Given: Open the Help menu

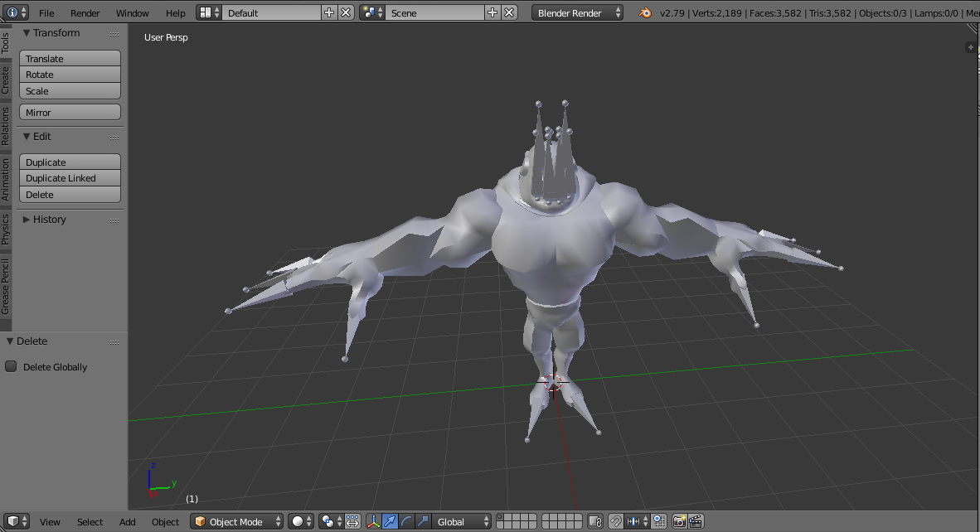Looking at the screenshot, I should tap(176, 13).
